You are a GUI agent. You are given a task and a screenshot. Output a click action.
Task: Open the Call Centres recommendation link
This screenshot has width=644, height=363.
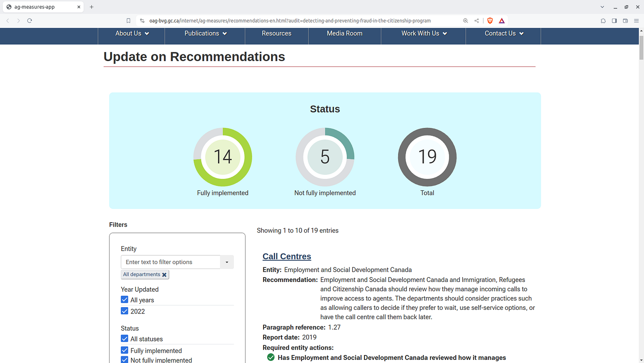[x=287, y=256]
